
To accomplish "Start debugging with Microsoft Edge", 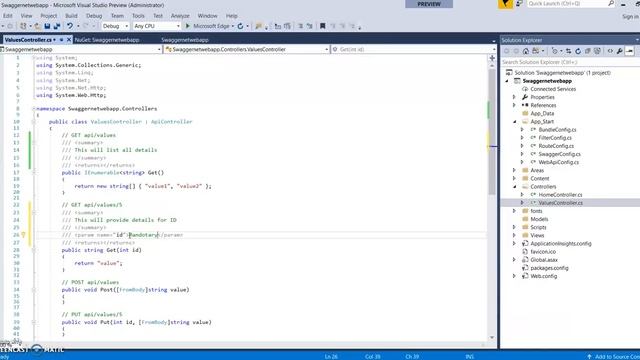I will (207, 26).
